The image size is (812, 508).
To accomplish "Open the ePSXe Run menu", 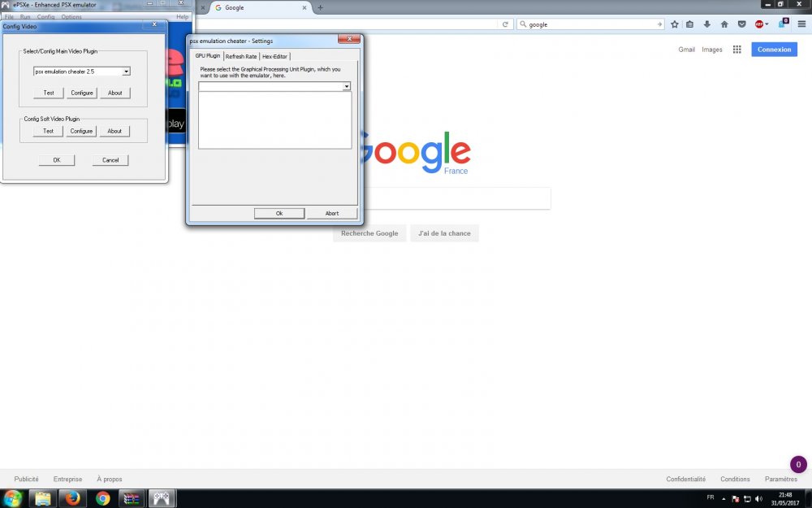I will point(25,16).
